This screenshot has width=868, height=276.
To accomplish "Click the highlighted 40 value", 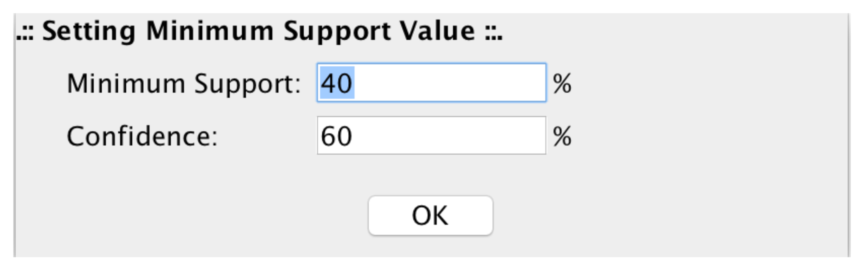I will (x=336, y=83).
